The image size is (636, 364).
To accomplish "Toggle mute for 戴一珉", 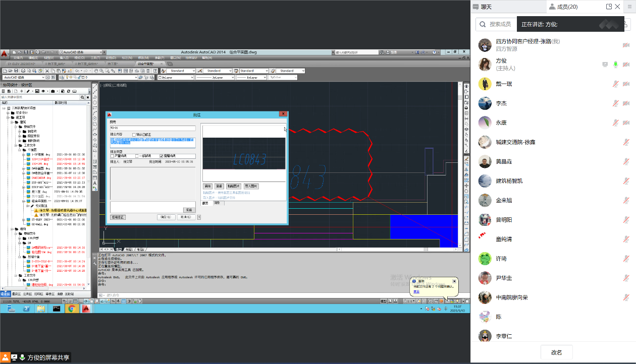I will point(615,84).
